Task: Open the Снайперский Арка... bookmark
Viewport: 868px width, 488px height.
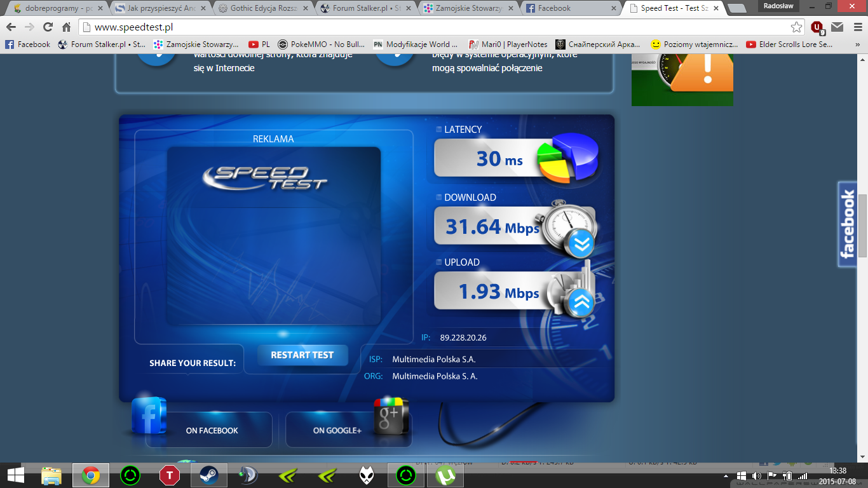Action: pyautogui.click(x=599, y=44)
